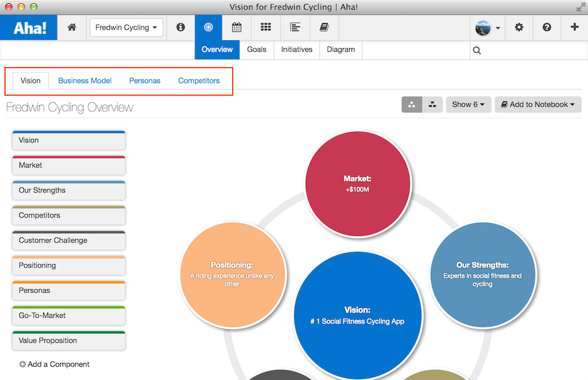Open the ideas list icon

pos(295,27)
